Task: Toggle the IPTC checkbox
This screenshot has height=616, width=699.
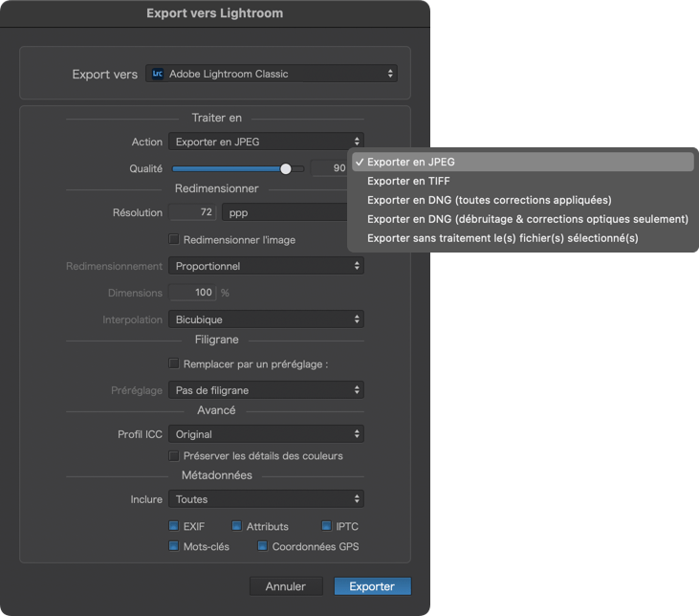Action: pos(327,526)
